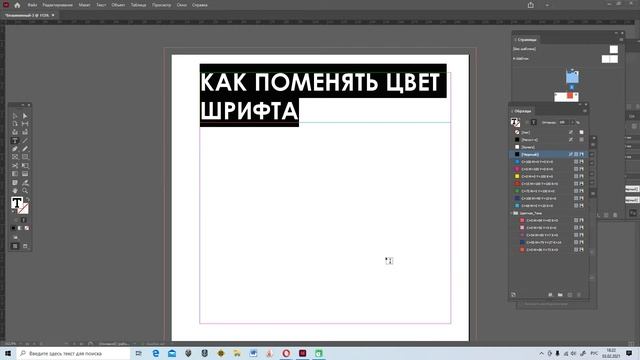
Task: Click the swap fill and stroke arrow
Action: click(x=27, y=200)
